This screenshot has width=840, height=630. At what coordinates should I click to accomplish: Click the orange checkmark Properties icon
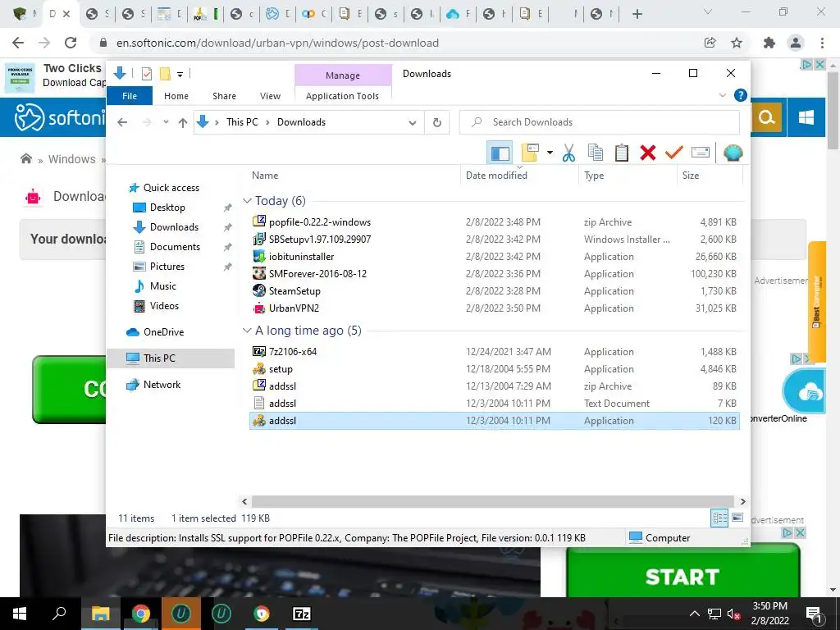(674, 153)
